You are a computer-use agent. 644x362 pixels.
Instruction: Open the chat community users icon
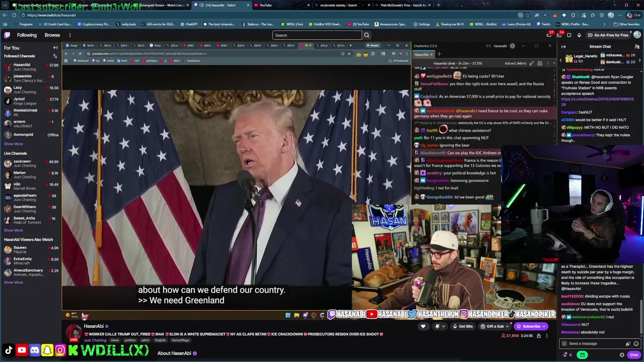point(637,47)
